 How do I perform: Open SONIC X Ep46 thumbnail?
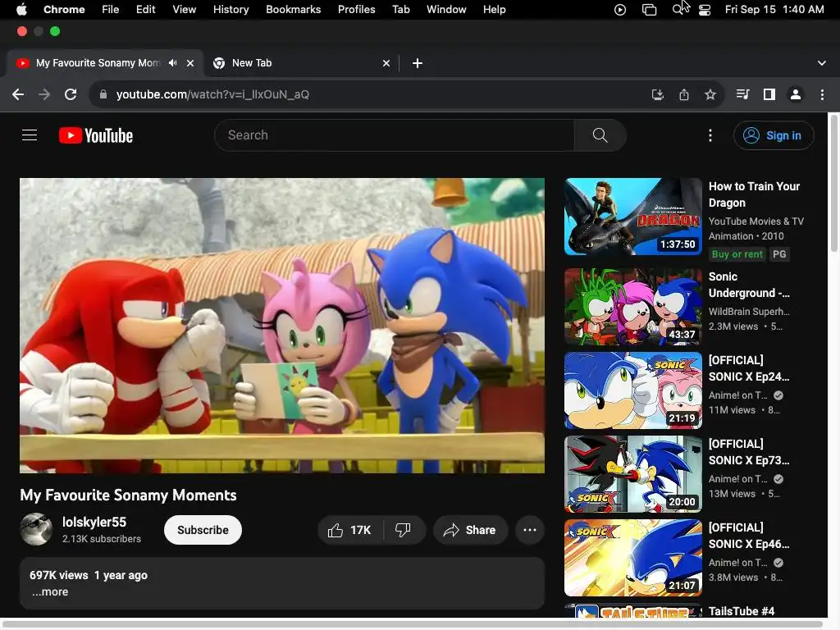click(633, 558)
